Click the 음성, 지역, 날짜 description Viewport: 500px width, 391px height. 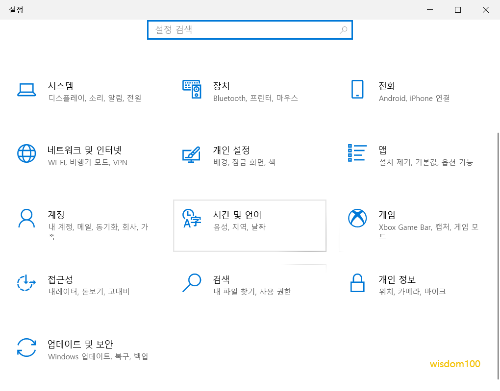(239, 227)
